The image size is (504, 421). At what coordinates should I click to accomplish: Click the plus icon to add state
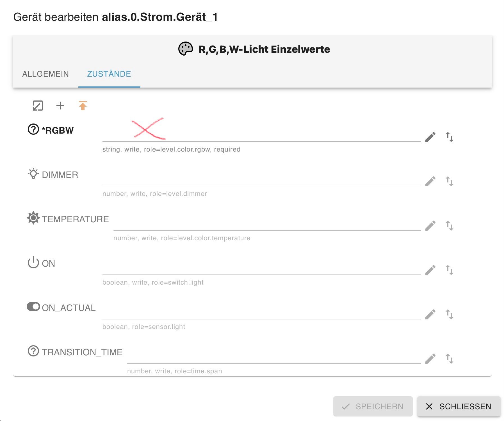(60, 106)
